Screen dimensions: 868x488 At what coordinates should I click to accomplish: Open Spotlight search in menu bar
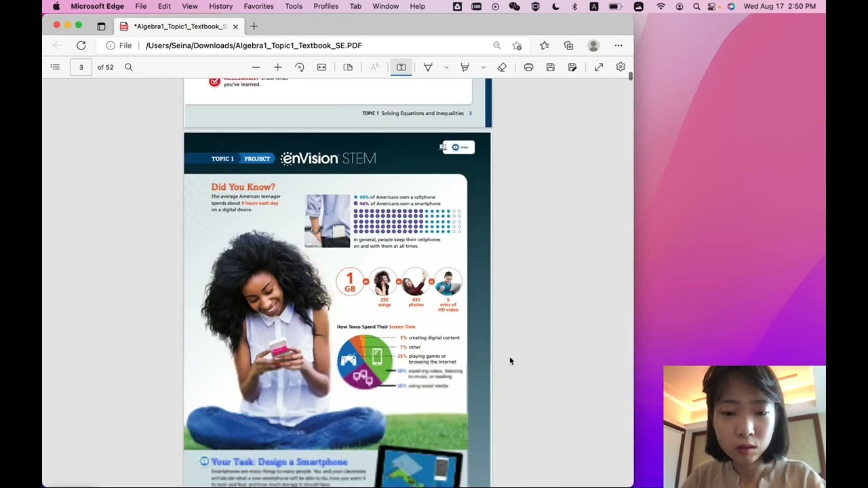tap(696, 6)
